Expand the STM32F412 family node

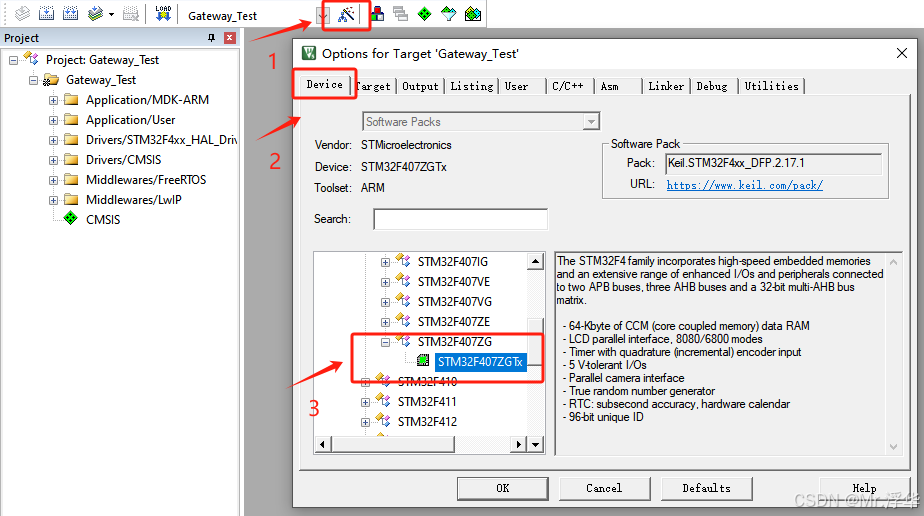365,422
